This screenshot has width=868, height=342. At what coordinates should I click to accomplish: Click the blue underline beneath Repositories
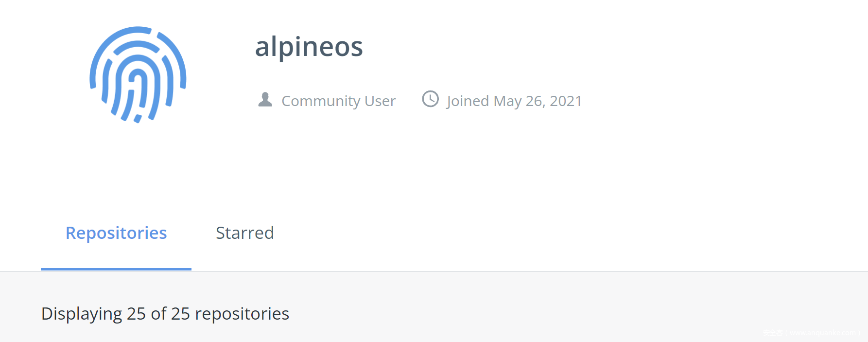point(116,269)
